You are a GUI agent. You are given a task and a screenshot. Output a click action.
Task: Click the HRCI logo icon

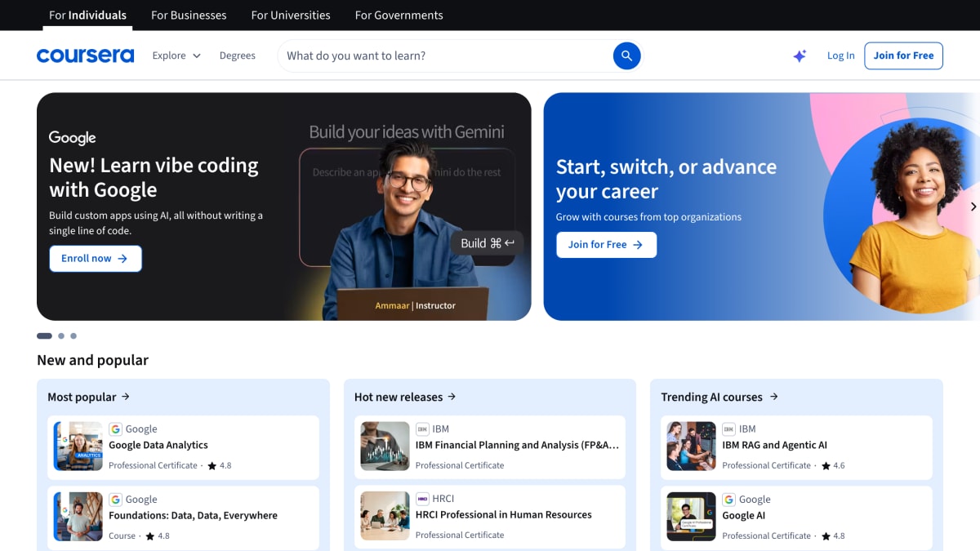tap(422, 498)
